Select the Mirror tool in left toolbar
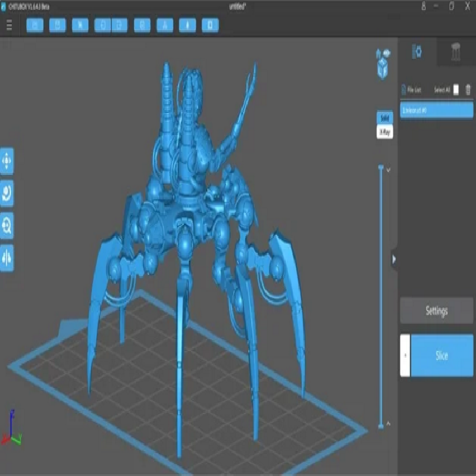Image resolution: width=476 pixels, height=476 pixels. tap(7, 258)
